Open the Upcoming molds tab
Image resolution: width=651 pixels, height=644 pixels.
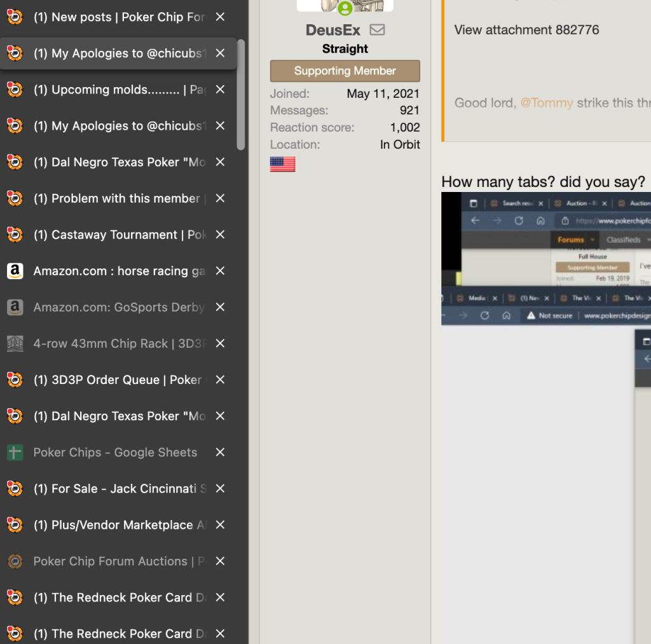tap(118, 90)
